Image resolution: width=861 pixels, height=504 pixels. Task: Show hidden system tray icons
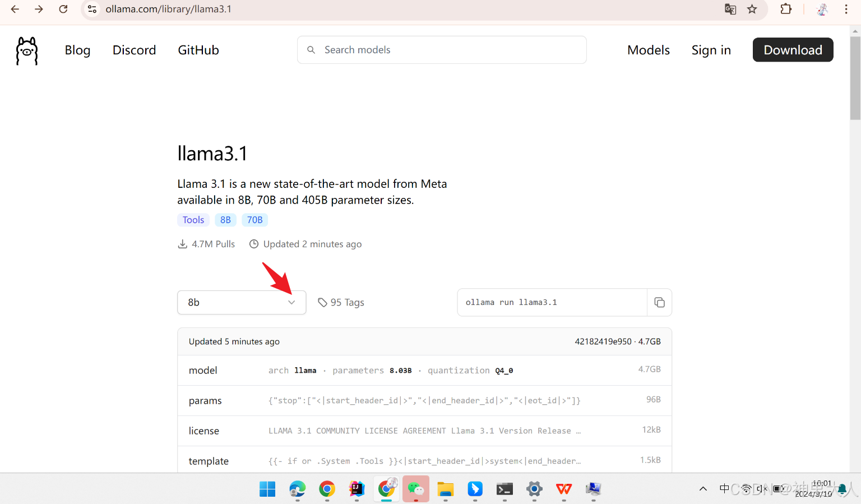pos(703,489)
